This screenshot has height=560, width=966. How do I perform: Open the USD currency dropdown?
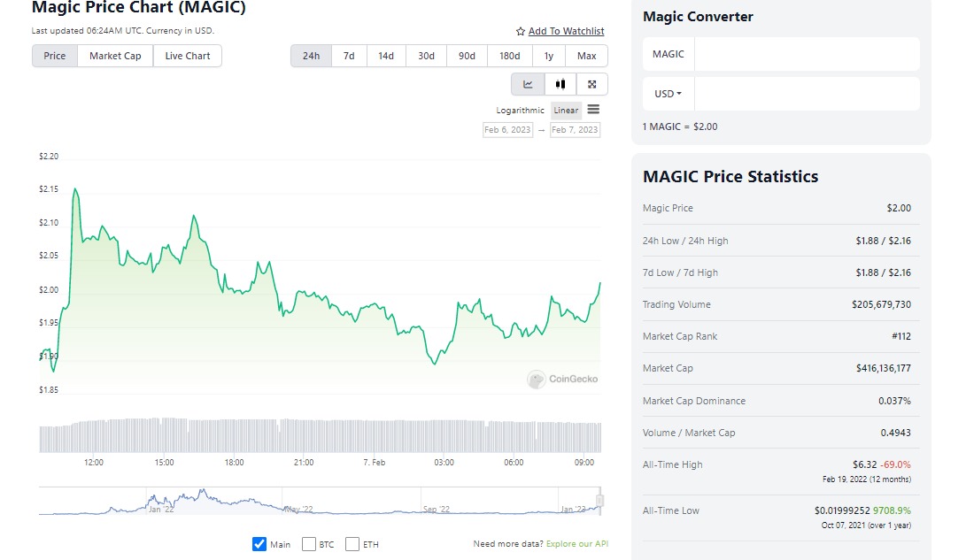click(x=668, y=93)
